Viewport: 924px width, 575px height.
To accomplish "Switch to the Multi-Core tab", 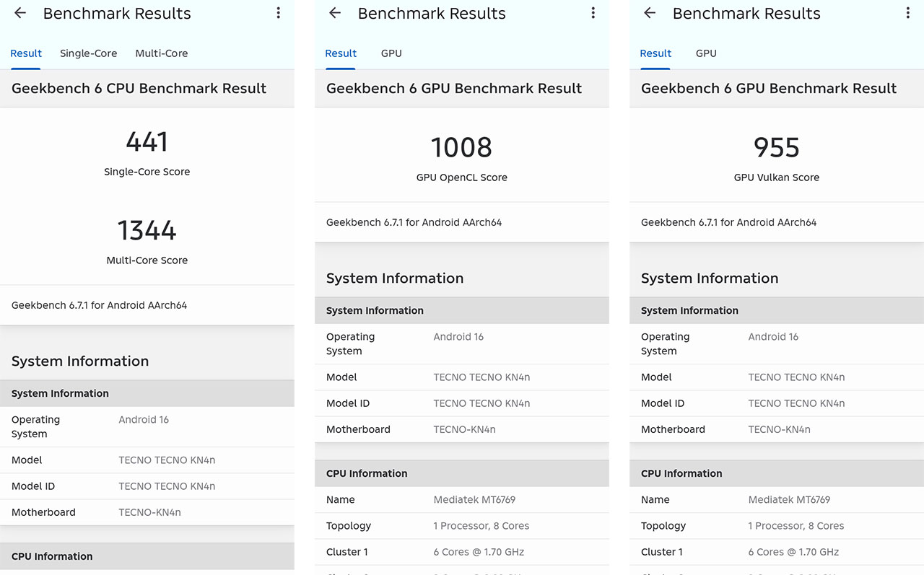I will (x=162, y=53).
